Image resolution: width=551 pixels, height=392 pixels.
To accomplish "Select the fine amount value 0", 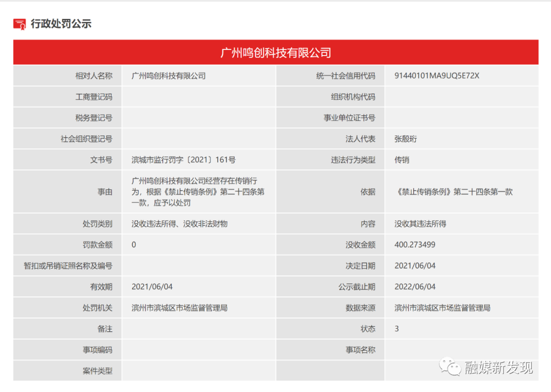I will pyautogui.click(x=134, y=245).
